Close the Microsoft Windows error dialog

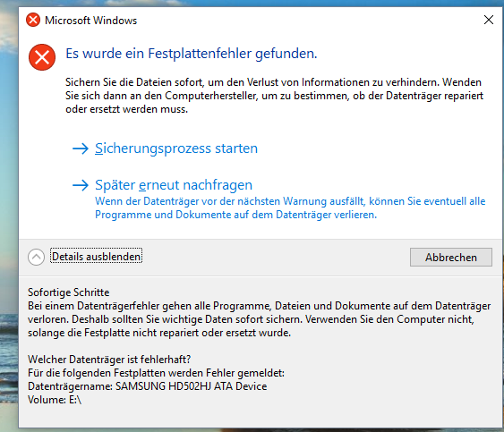click(489, 20)
